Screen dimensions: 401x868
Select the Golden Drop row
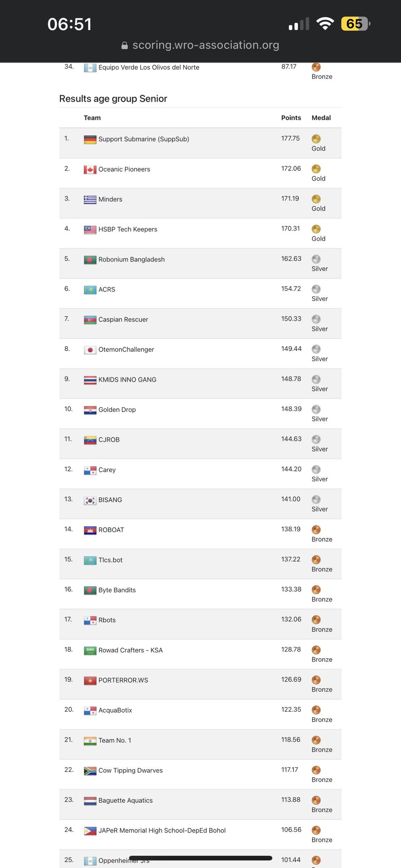click(x=200, y=414)
